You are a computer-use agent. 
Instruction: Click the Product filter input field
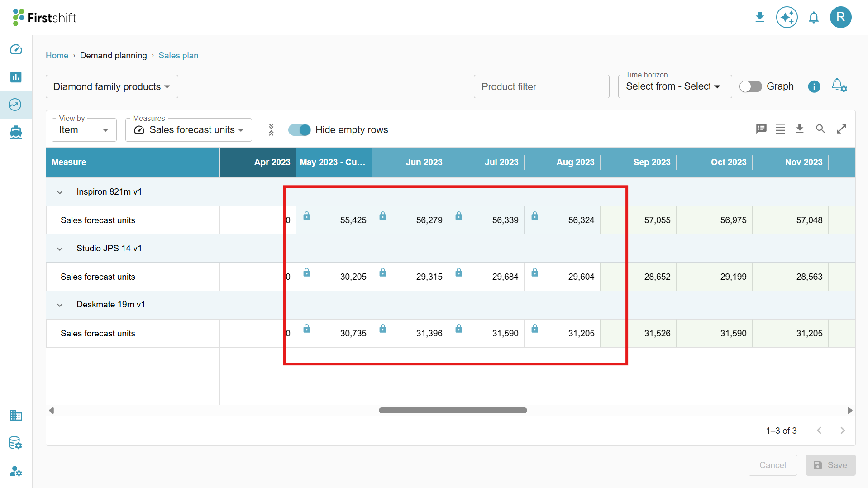pos(541,86)
